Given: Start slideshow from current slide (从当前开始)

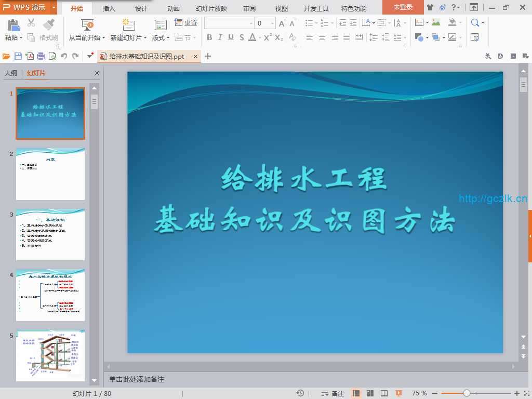Looking at the screenshot, I should click(87, 37).
